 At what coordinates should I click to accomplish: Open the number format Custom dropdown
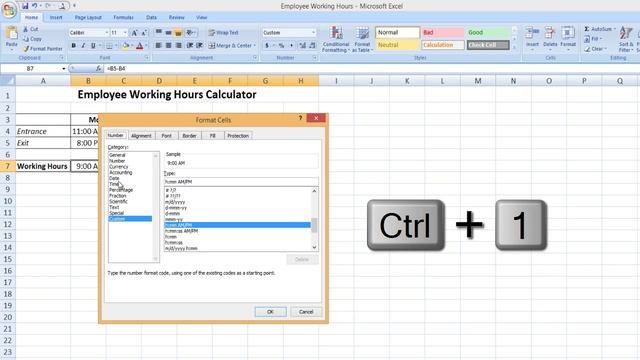pos(313,33)
